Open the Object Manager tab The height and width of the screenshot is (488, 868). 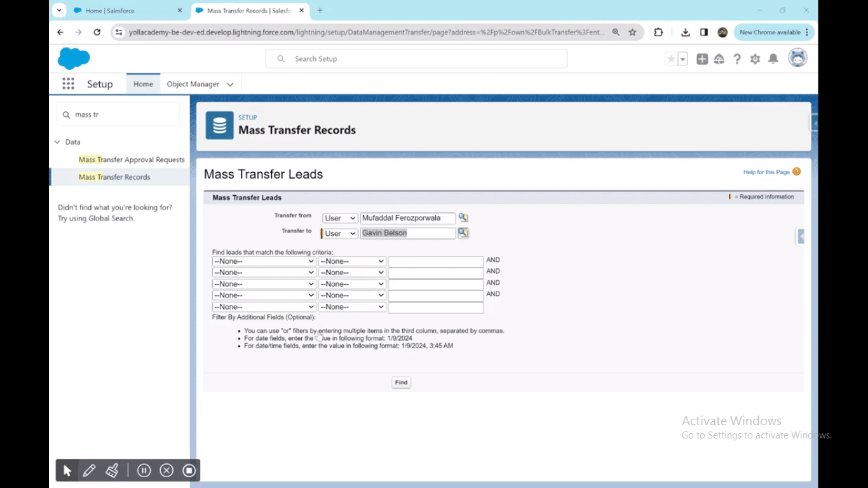tap(193, 84)
